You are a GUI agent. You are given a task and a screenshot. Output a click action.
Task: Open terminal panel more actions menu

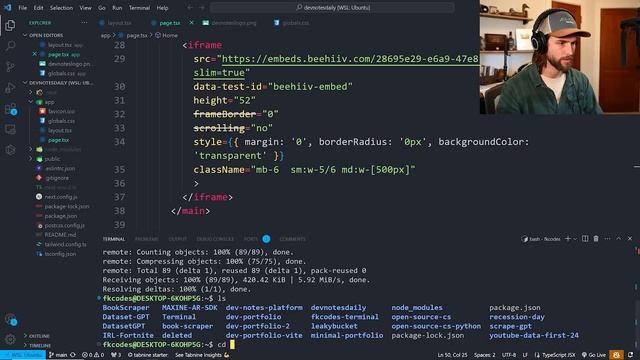point(607,239)
